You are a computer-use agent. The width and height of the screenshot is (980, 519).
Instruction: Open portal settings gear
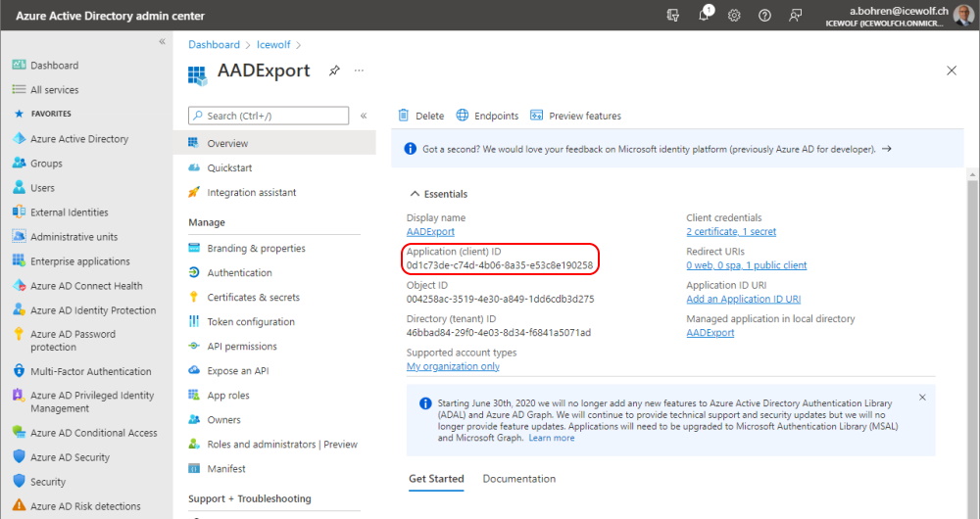[x=734, y=16]
